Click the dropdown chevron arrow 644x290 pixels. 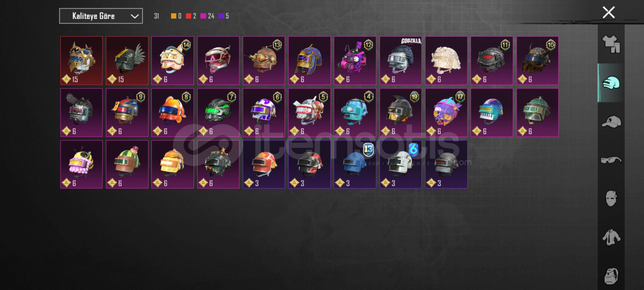click(x=134, y=16)
